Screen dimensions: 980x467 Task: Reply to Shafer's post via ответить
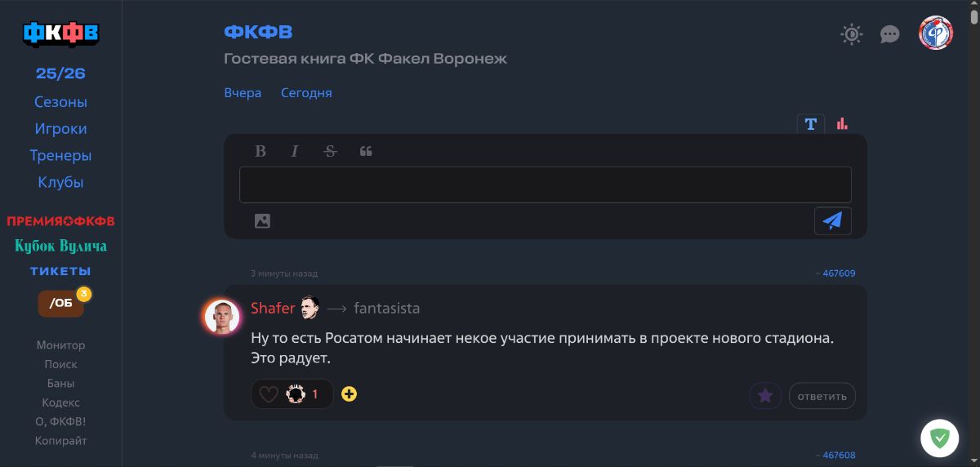(x=822, y=396)
